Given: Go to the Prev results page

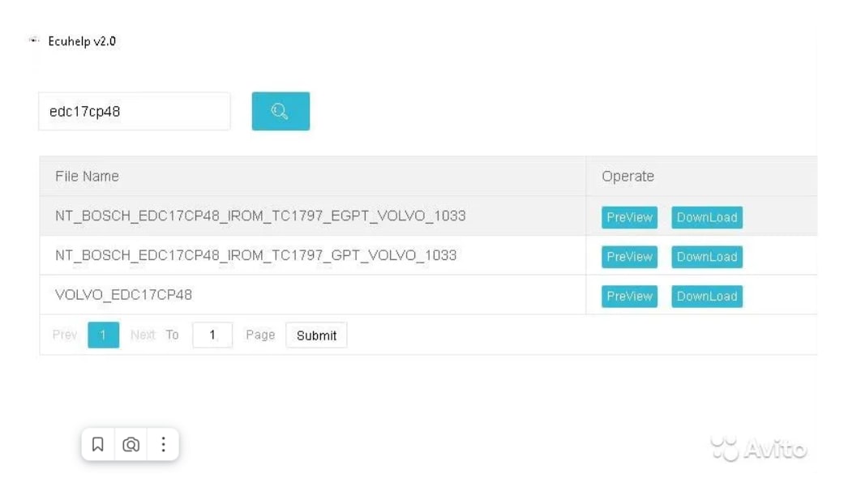Looking at the screenshot, I should pos(65,335).
